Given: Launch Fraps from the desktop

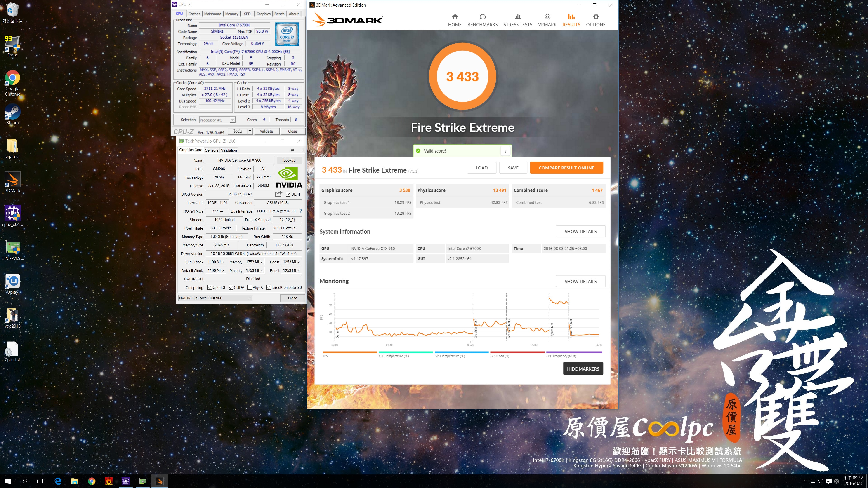Looking at the screenshot, I should 12,46.
